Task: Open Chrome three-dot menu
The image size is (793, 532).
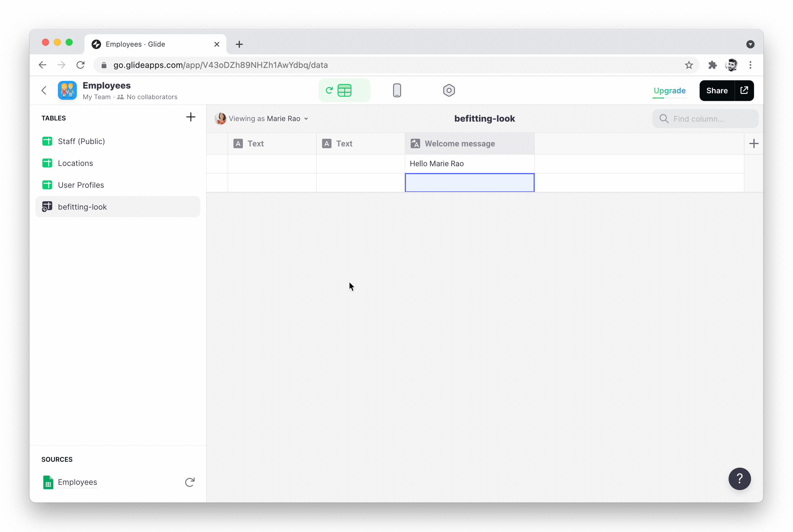Action: click(x=750, y=65)
